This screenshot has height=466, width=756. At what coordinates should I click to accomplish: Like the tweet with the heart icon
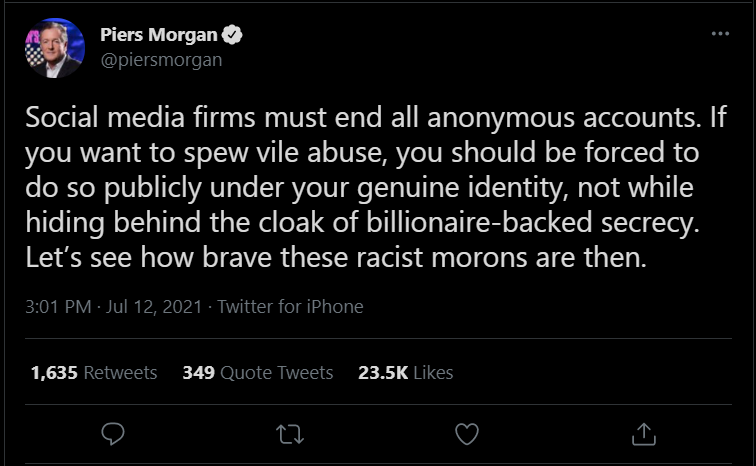tap(467, 434)
